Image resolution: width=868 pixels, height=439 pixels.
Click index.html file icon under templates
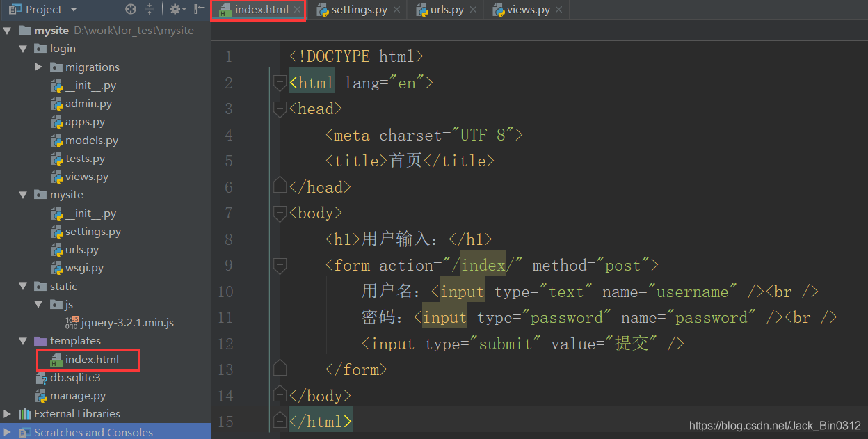pyautogui.click(x=57, y=360)
